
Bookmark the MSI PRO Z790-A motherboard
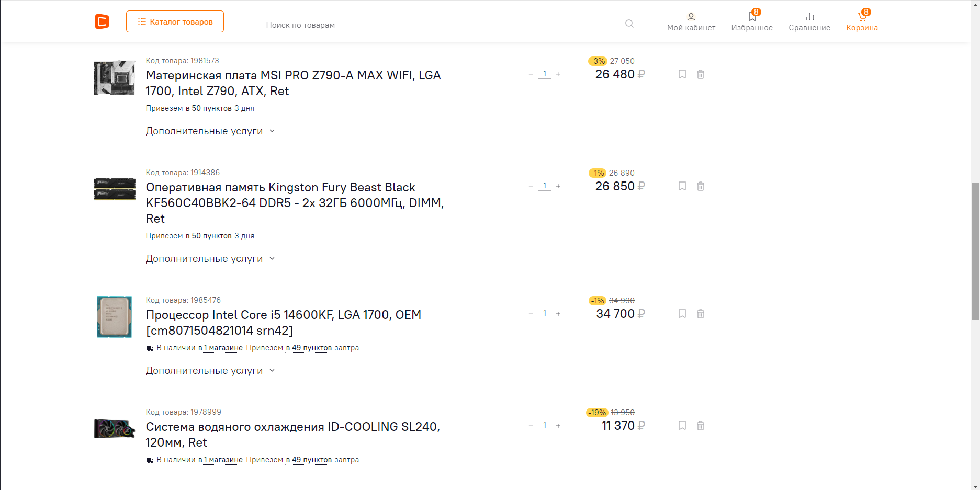coord(682,74)
